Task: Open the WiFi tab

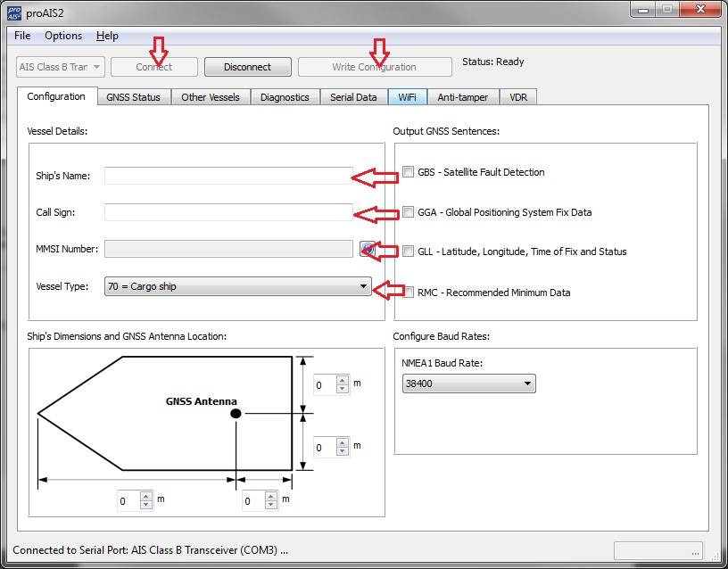Action: point(408,97)
